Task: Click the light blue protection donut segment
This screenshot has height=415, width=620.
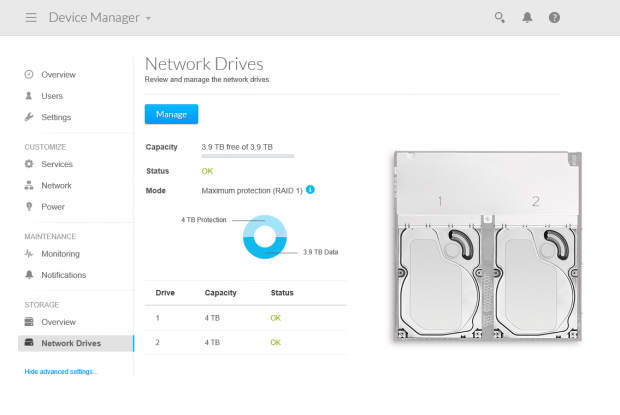Action: [265, 222]
